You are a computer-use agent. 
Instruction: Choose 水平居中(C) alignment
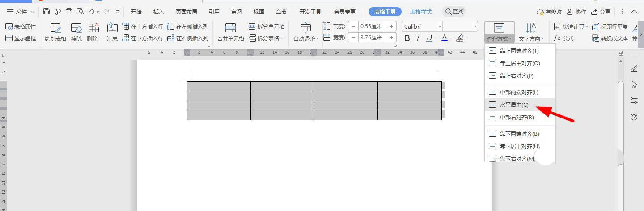tap(520, 105)
